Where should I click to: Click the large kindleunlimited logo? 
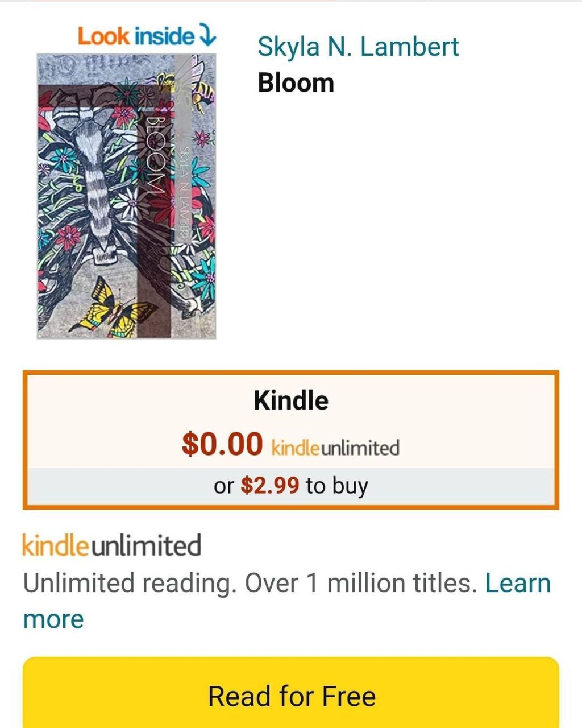tap(111, 545)
